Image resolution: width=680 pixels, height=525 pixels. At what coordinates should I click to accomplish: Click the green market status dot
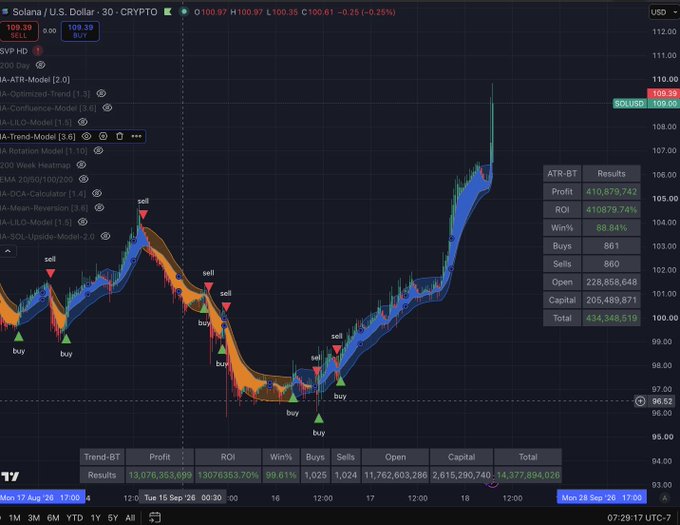click(x=184, y=12)
